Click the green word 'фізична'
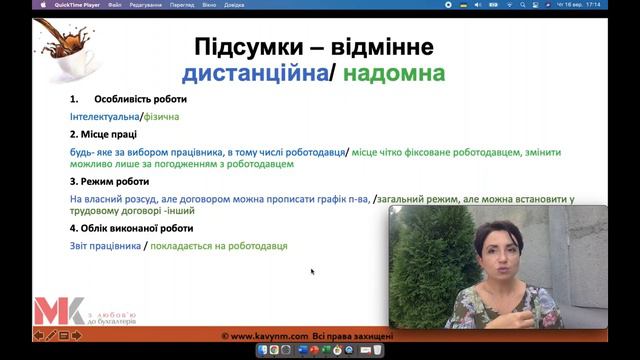 click(x=161, y=117)
